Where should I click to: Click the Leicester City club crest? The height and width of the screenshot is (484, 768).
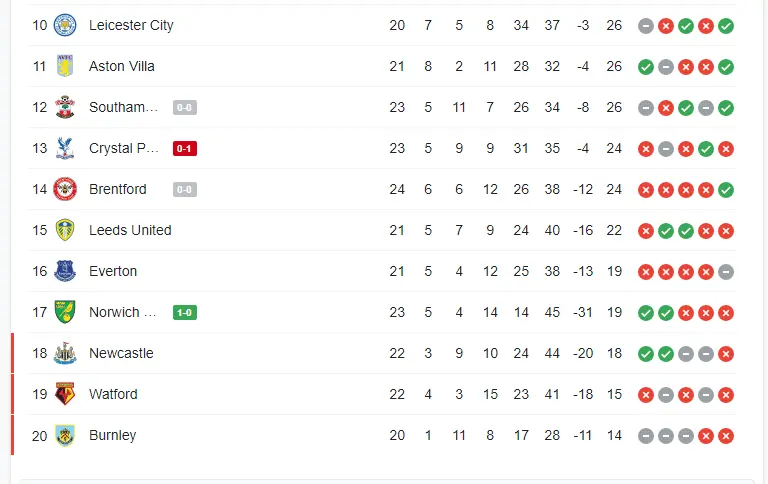coord(65,25)
